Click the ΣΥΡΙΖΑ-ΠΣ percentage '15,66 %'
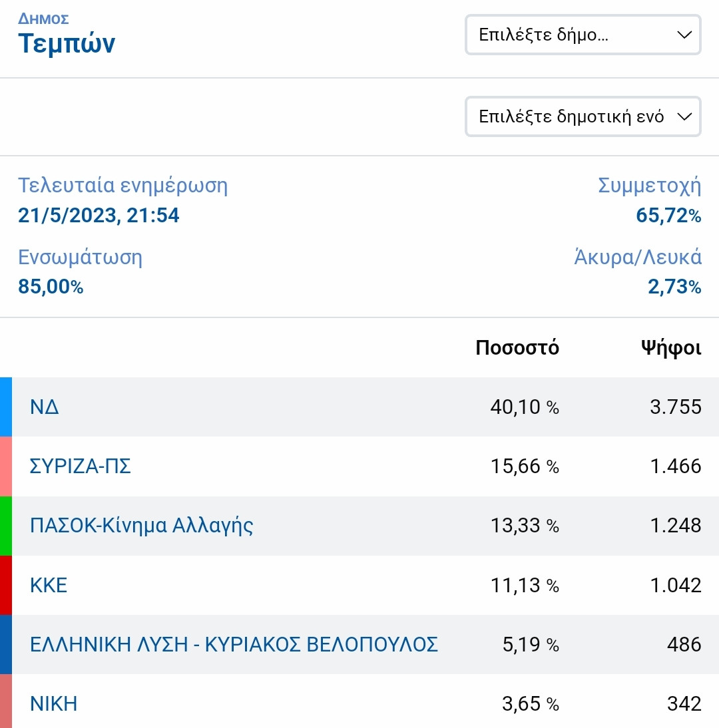 (525, 466)
